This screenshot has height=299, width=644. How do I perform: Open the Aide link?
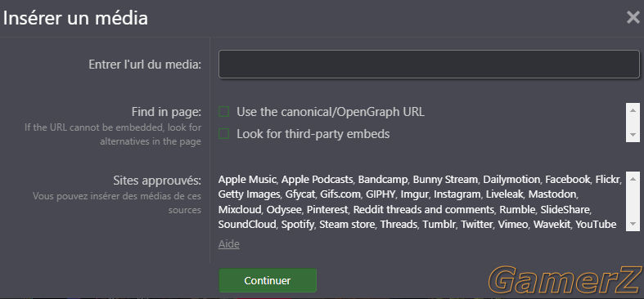(x=229, y=244)
